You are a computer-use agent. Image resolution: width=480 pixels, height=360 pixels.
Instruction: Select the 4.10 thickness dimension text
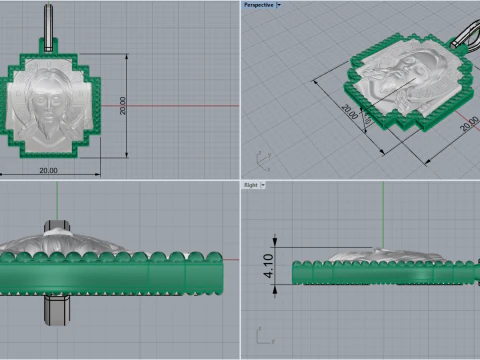pos(269,266)
